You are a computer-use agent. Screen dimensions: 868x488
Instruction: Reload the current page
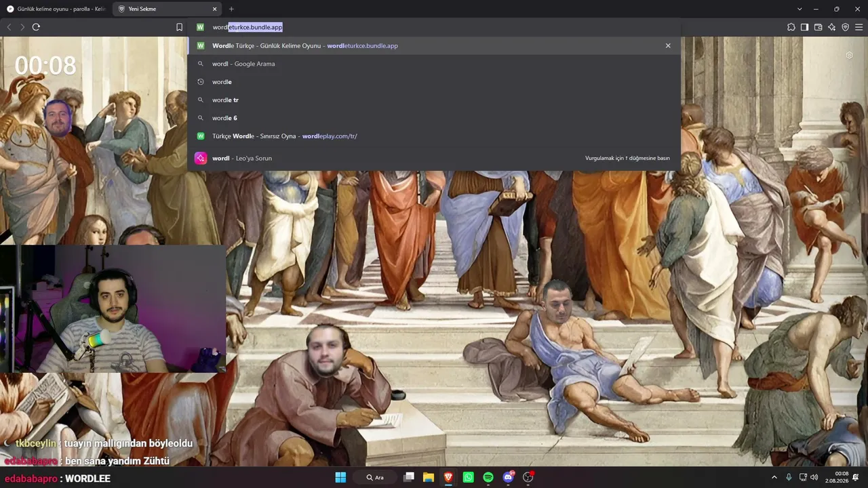point(36,27)
